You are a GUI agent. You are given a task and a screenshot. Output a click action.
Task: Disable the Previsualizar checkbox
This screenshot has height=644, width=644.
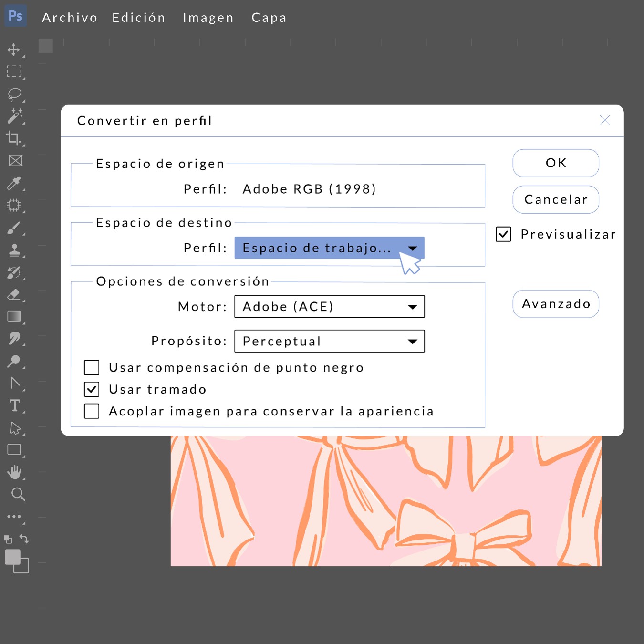[x=503, y=234]
